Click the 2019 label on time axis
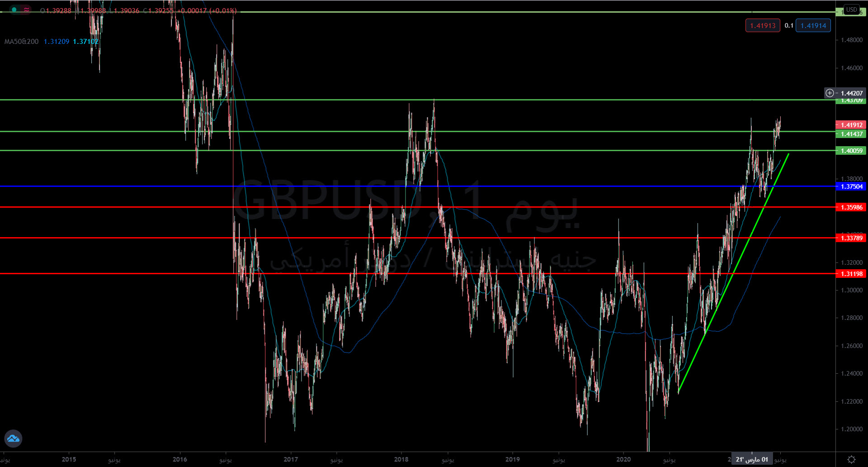 [x=512, y=459]
